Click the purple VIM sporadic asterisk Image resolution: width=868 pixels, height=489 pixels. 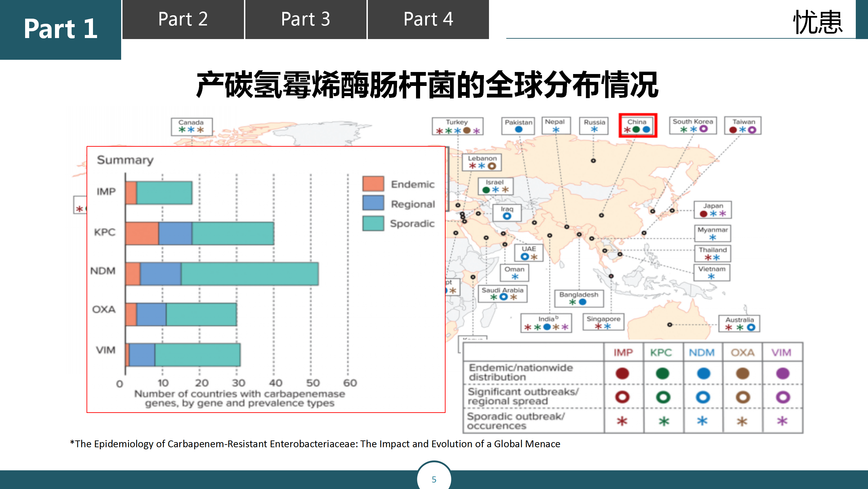coord(782,421)
